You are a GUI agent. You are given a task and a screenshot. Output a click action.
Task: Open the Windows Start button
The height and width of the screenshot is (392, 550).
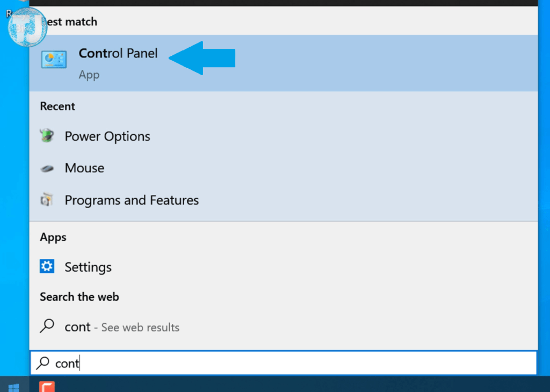coord(14,384)
